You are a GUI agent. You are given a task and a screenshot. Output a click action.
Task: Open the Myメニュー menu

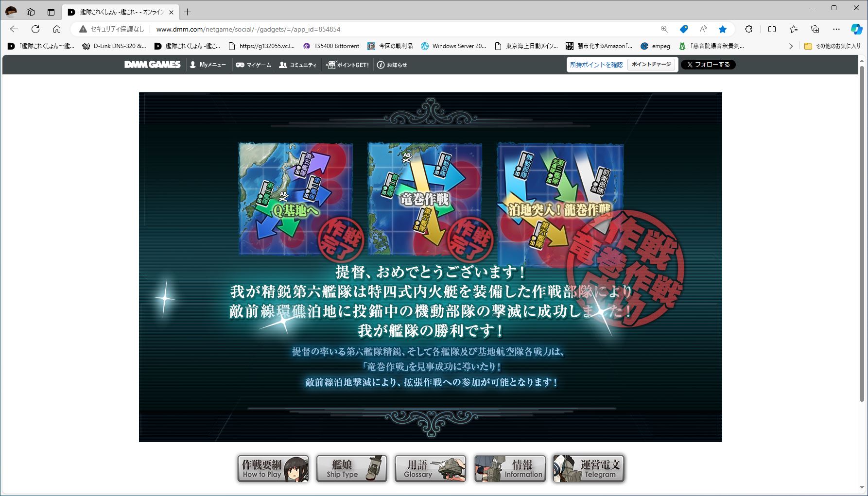click(208, 65)
